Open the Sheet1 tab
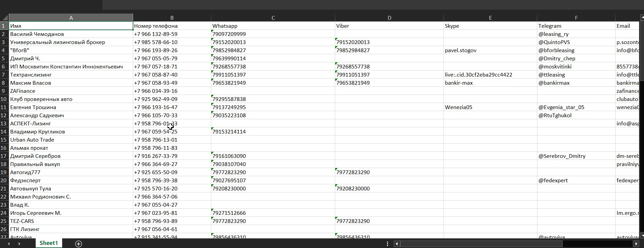 (x=49, y=243)
